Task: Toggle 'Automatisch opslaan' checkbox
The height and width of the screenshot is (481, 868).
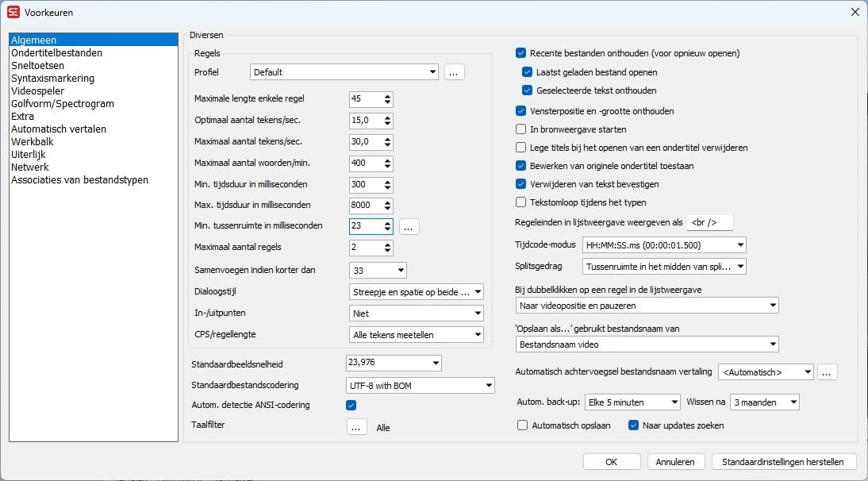Action: (x=522, y=425)
